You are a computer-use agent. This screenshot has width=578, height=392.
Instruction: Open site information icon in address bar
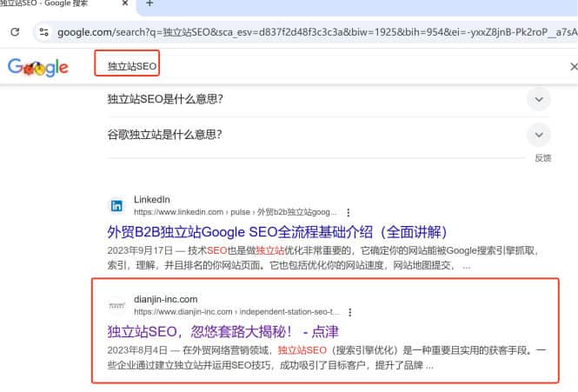tap(43, 32)
